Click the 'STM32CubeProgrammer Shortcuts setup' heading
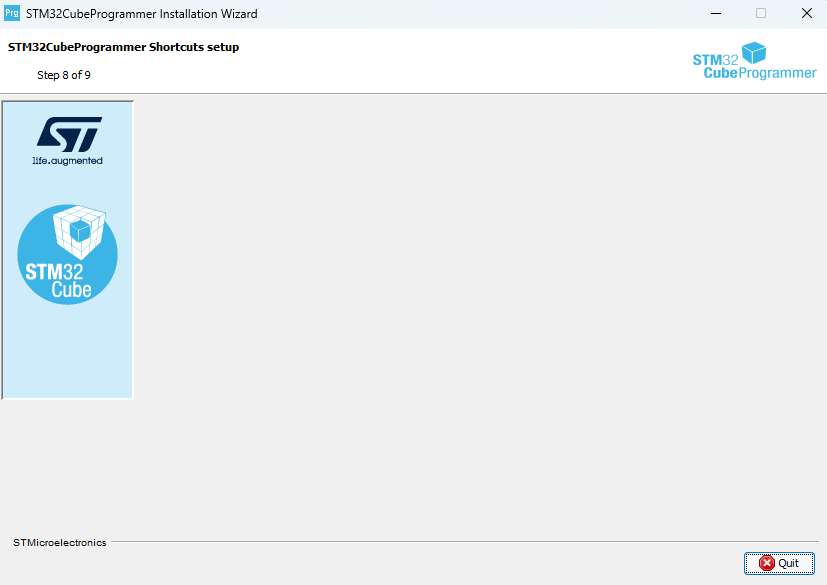 point(123,47)
